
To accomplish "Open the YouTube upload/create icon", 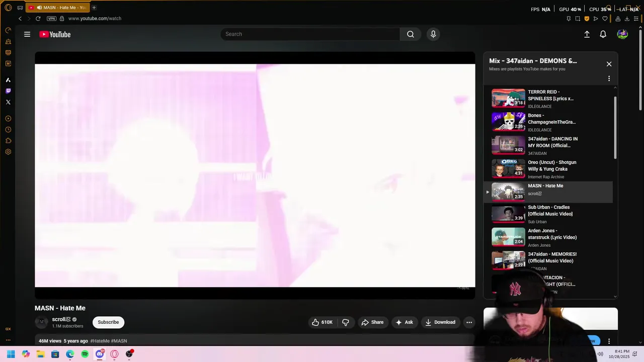I will 587,34.
